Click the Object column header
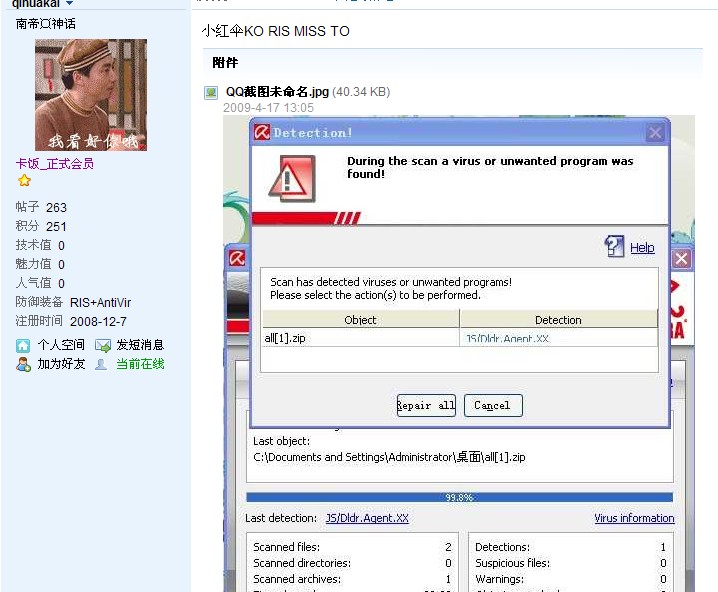The width and height of the screenshot is (718, 592). 360,320
